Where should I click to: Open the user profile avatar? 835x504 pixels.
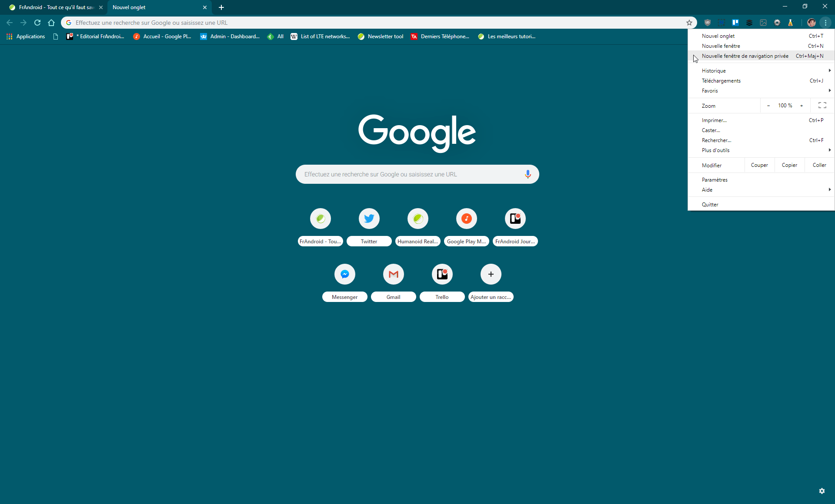coord(812,23)
